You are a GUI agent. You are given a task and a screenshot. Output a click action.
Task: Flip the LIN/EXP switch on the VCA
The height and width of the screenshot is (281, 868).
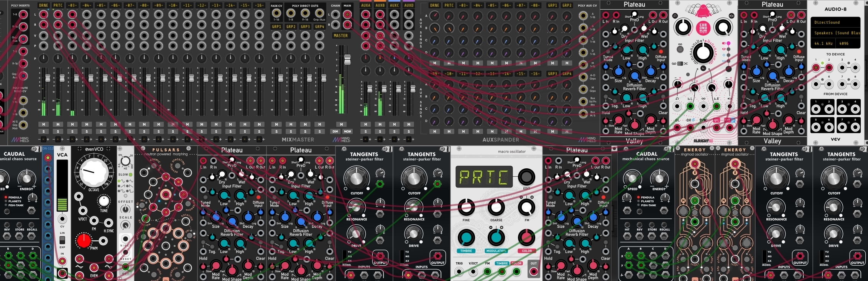[62, 240]
